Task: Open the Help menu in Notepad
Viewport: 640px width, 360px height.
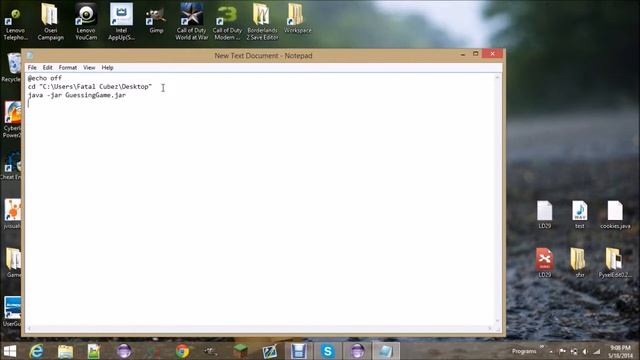Action: click(x=107, y=68)
